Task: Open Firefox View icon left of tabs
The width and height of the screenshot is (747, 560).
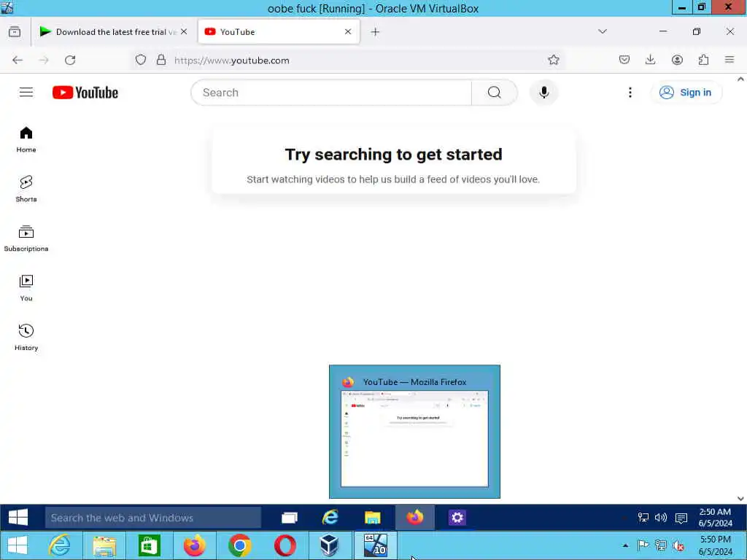Action: (x=15, y=32)
